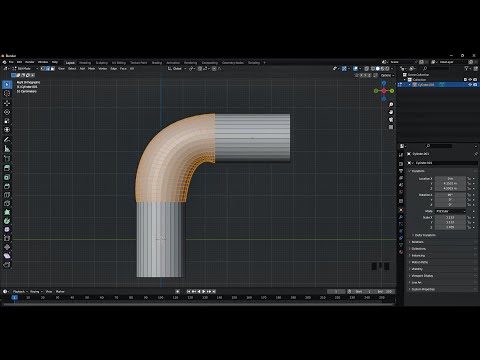The height and width of the screenshot is (360, 480).
Task: Open the Edit menu
Action: point(19,62)
